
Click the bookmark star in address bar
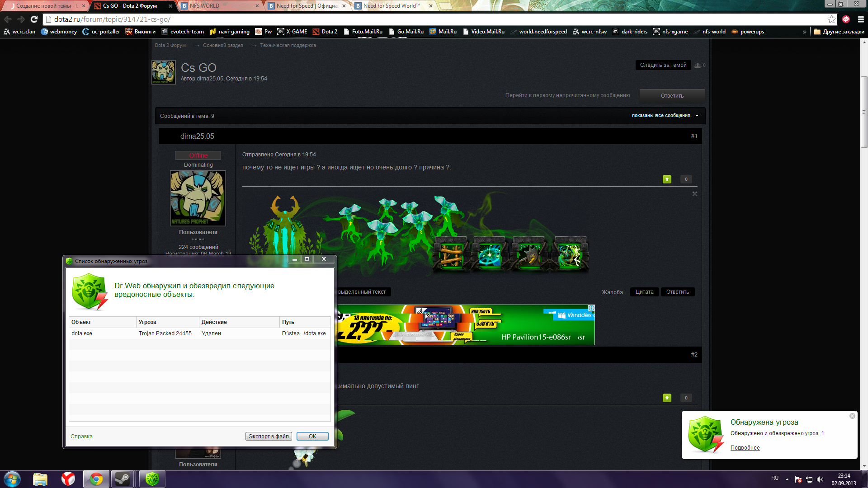(831, 19)
